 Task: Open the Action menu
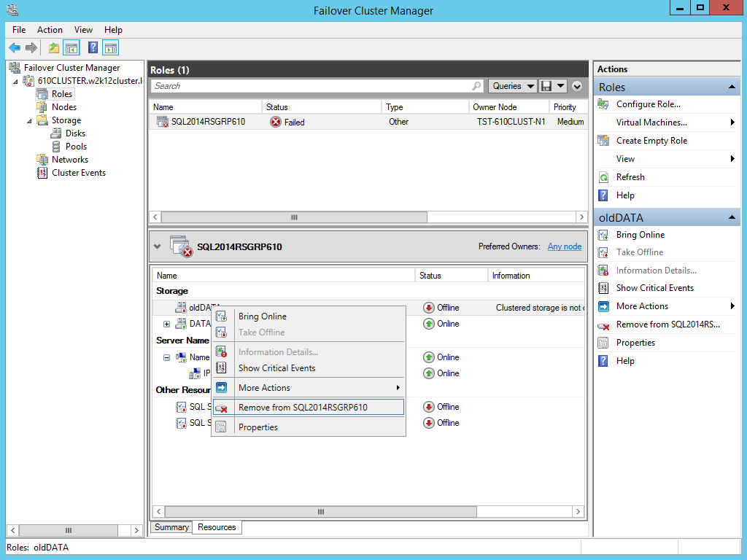[x=50, y=30]
